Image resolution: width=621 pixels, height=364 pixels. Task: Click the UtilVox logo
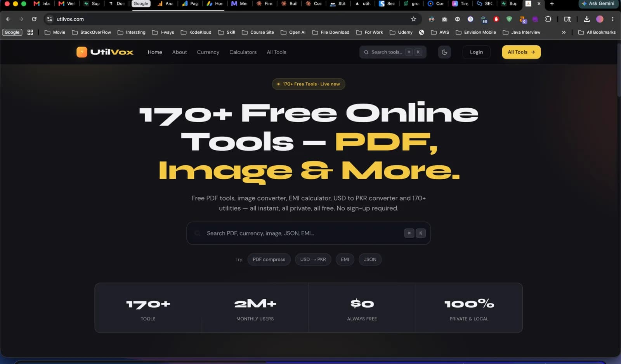coord(105,52)
